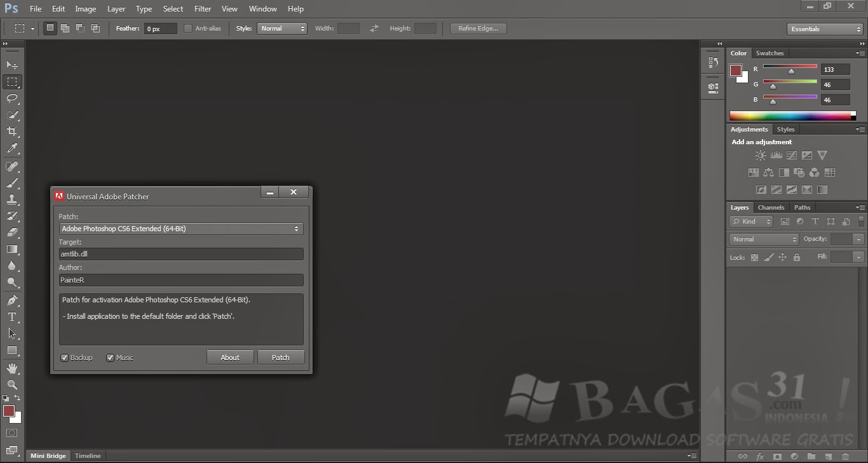The height and width of the screenshot is (463, 868).
Task: Select the Horizontal Type tool
Action: coord(12,317)
